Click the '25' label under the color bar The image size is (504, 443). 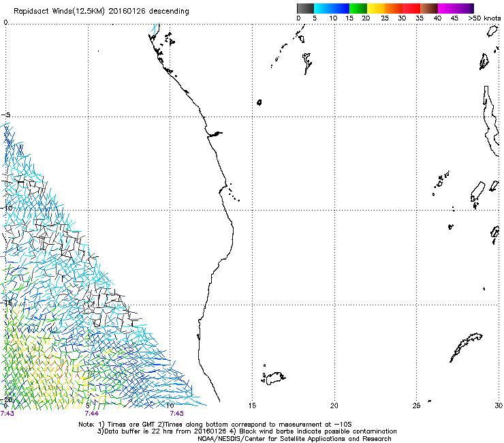[x=385, y=18]
